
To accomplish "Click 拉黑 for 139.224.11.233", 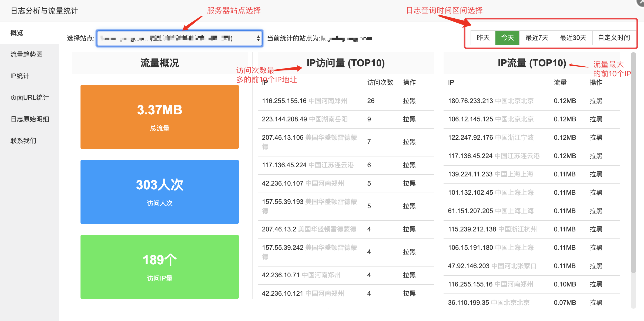I will click(596, 174).
